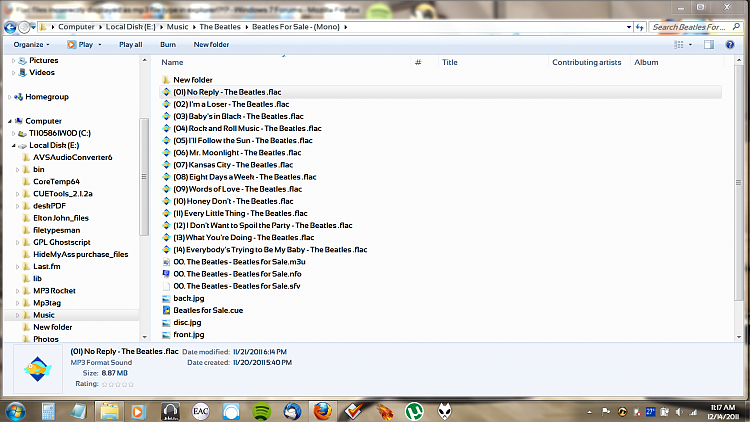The width and height of the screenshot is (750, 422).
Task: Click the Windows Start orb
Action: pos(16,411)
